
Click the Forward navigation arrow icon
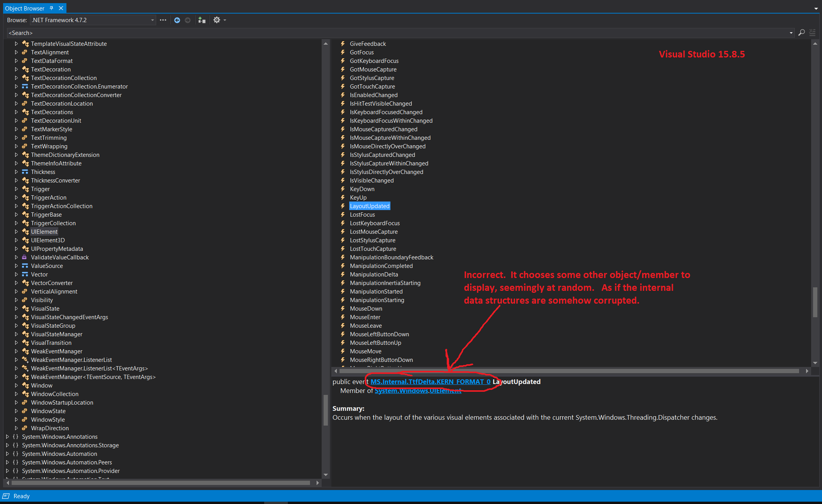tap(188, 20)
